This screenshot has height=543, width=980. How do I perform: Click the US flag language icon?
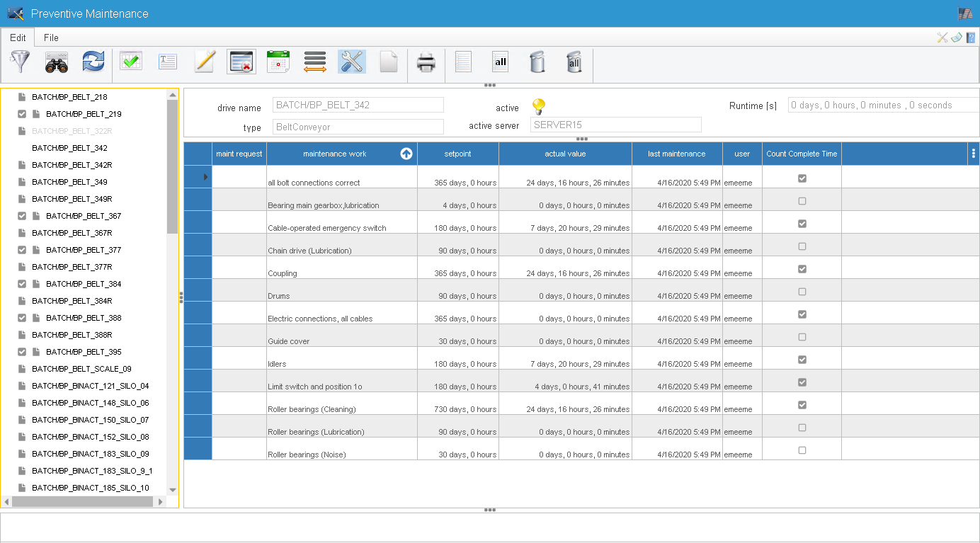965,13
